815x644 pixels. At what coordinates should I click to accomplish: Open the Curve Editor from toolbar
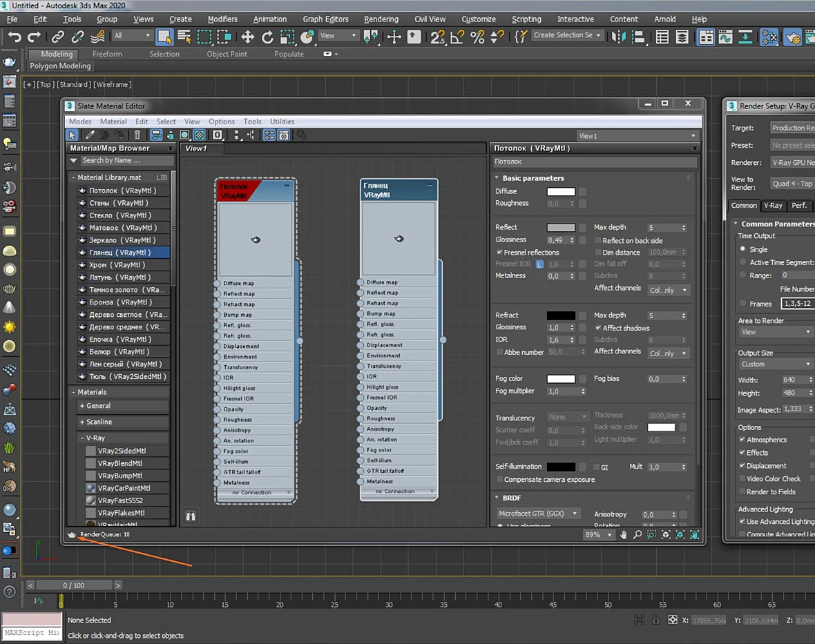[726, 37]
